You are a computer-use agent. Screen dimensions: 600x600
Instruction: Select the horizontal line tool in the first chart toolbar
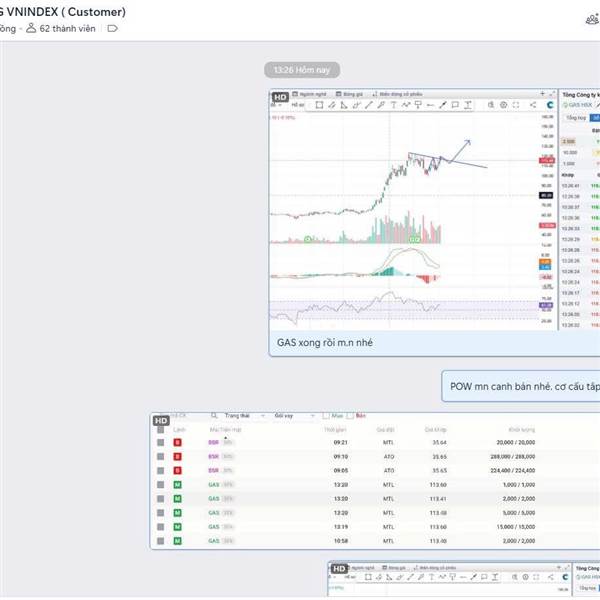tap(430, 105)
